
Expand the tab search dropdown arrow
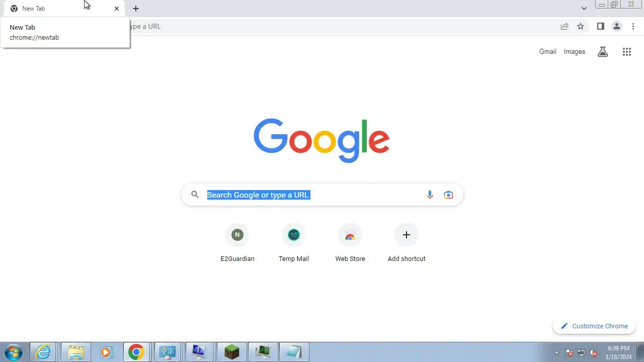(x=584, y=8)
